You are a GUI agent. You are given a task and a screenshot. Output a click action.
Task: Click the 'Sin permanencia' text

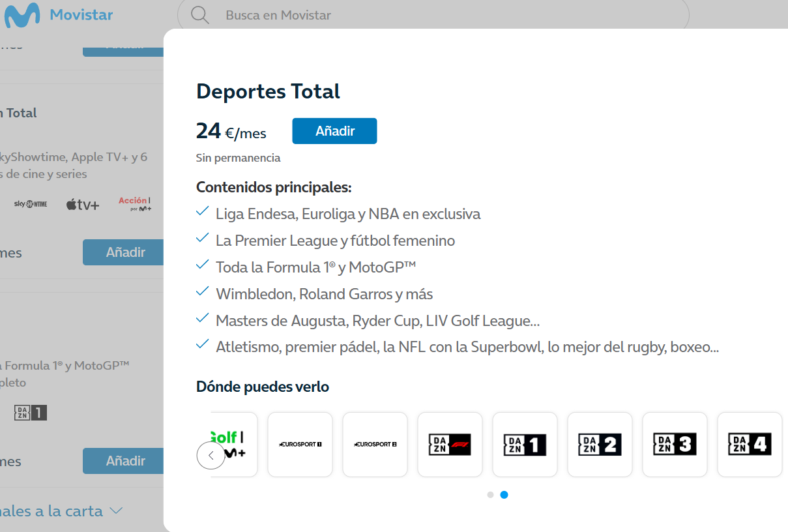(238, 158)
